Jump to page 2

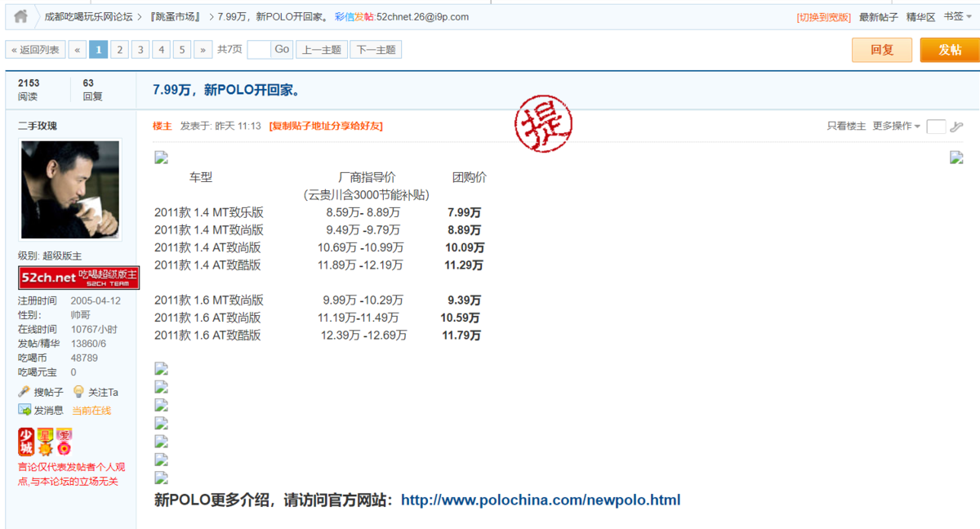tap(120, 50)
